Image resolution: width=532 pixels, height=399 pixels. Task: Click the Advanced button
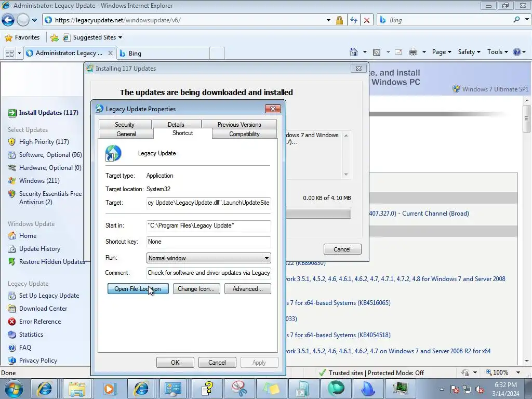(247, 289)
